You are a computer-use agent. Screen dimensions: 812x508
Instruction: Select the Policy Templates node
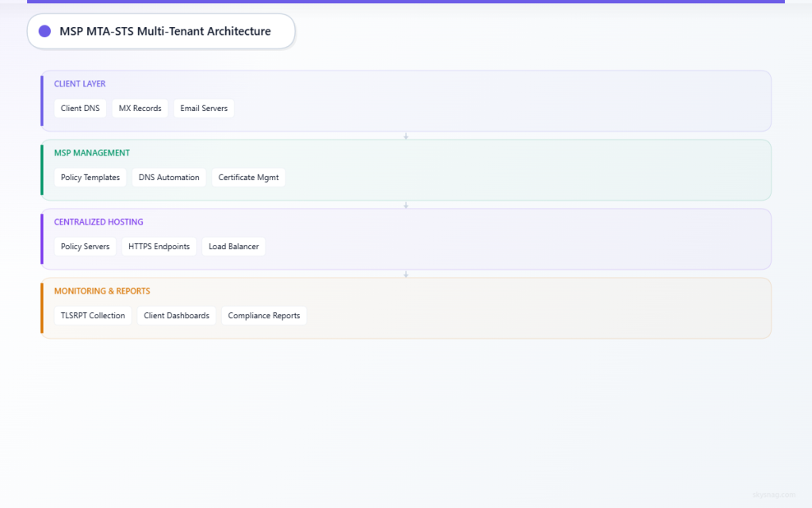coord(90,177)
